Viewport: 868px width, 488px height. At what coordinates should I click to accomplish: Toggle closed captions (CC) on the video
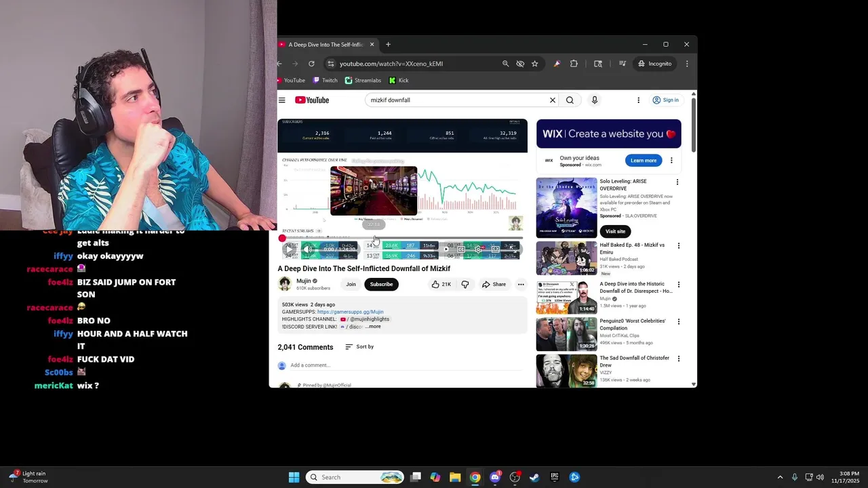coord(461,249)
